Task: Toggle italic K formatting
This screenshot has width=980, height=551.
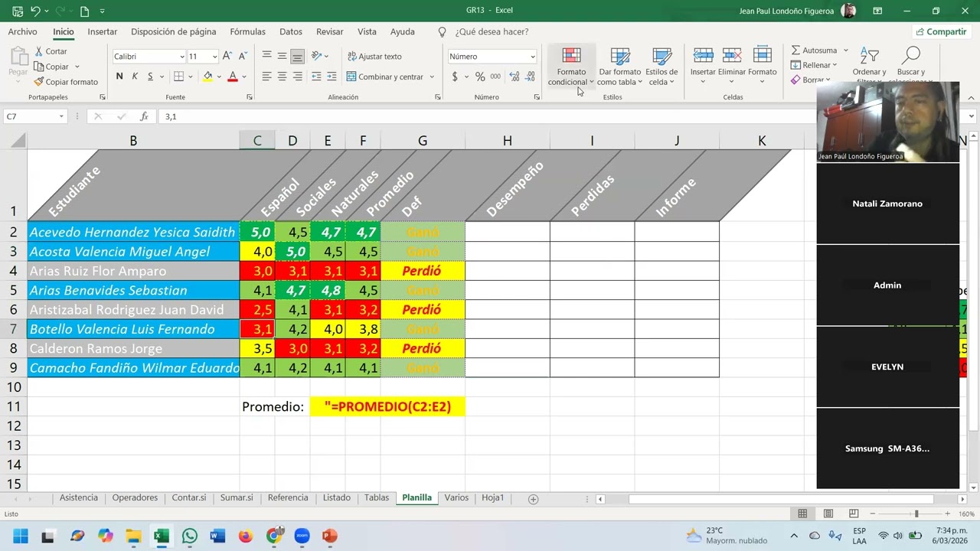Action: 135,77
